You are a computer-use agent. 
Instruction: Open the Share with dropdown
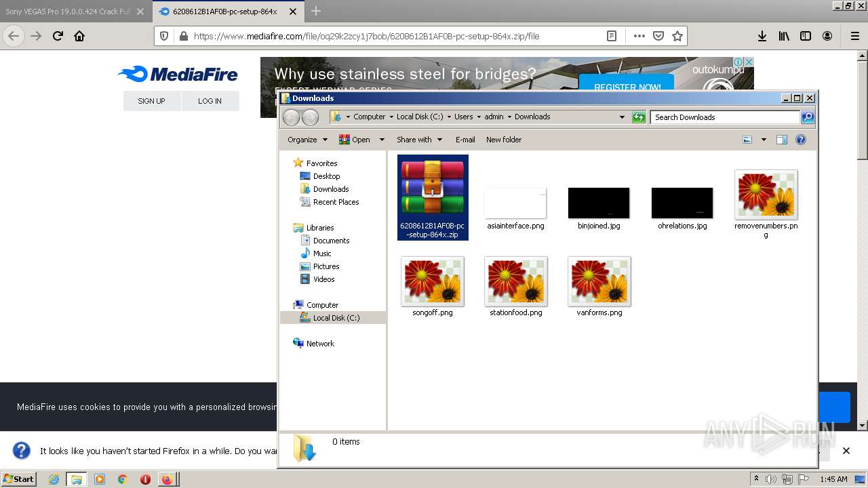[x=419, y=140]
